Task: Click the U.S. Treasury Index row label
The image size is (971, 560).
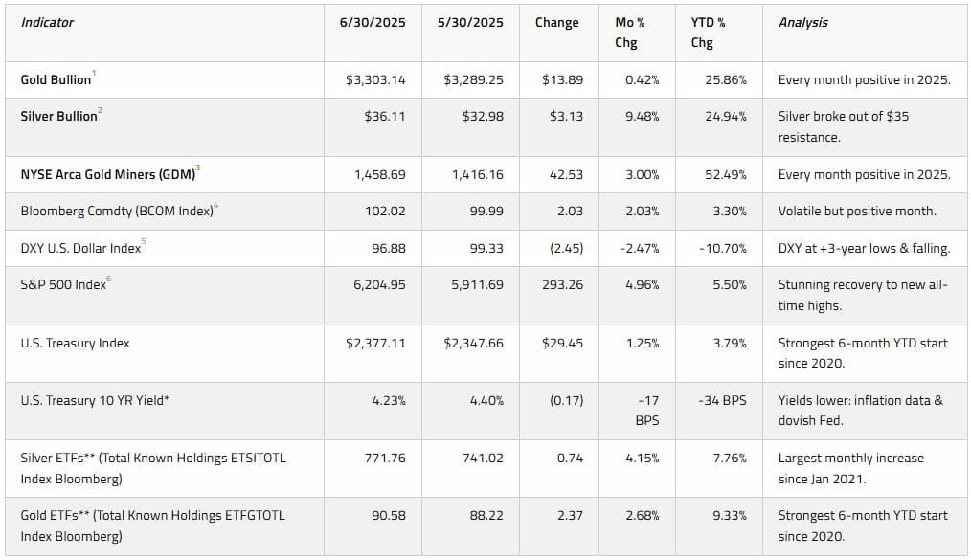Action: point(75,344)
